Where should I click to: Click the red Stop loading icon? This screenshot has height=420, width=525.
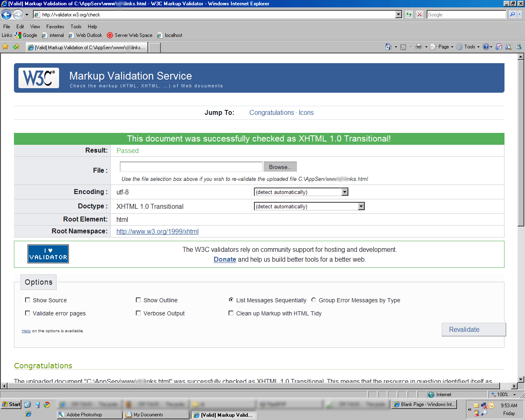[x=419, y=15]
